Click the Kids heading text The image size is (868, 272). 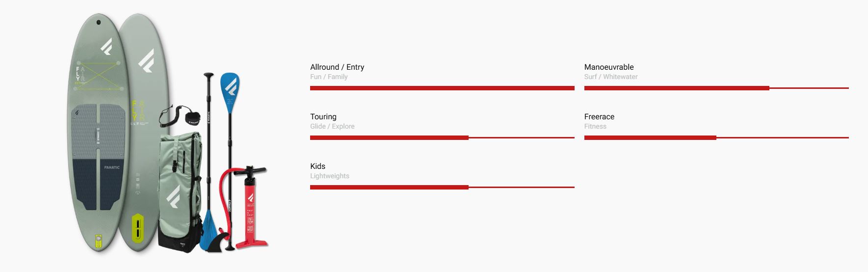pyautogui.click(x=317, y=166)
